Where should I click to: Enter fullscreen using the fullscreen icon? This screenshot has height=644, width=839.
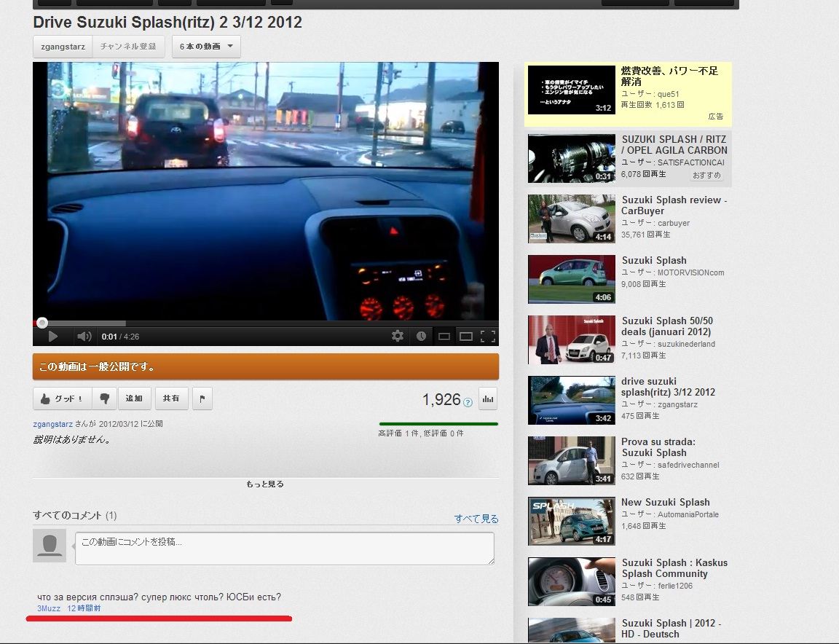(488, 336)
